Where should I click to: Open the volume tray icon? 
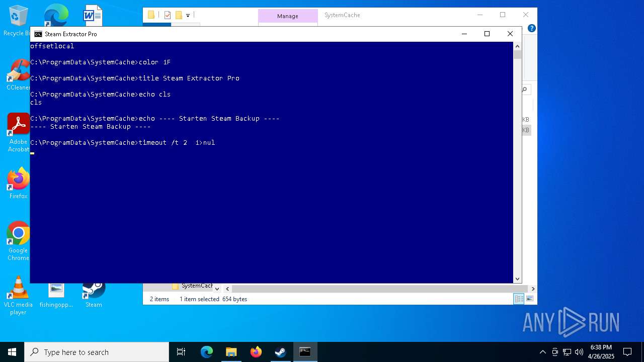[579, 352]
